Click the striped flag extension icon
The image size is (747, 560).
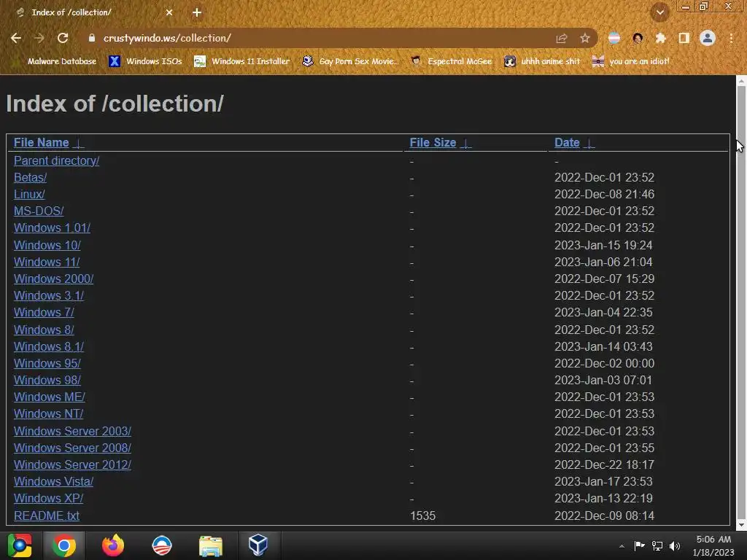click(614, 38)
